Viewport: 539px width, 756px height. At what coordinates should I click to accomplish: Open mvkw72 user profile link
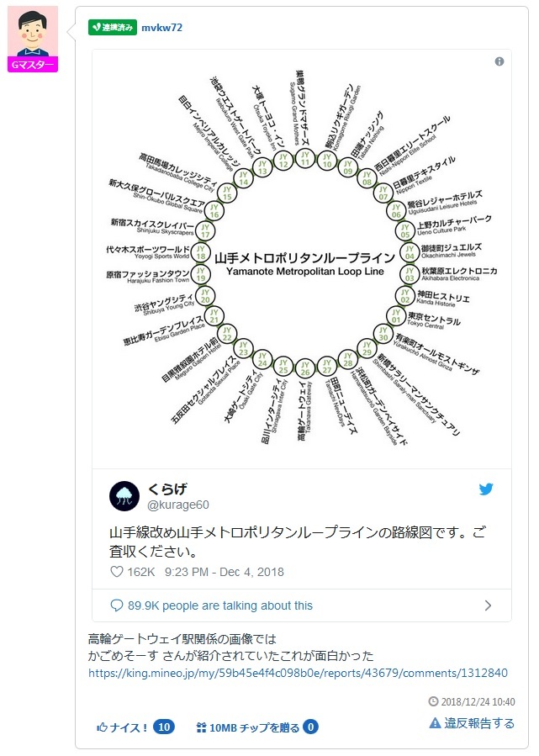[x=161, y=27]
